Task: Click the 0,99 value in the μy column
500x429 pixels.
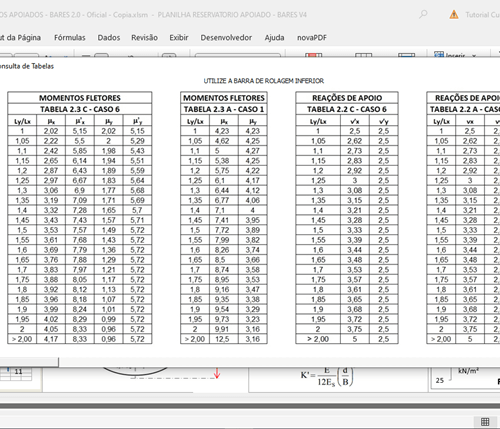Action: point(109,319)
